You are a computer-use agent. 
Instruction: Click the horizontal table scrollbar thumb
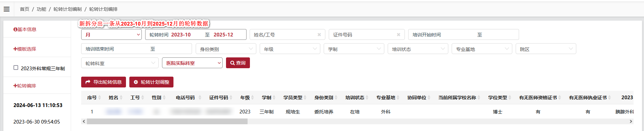[x=167, y=121]
